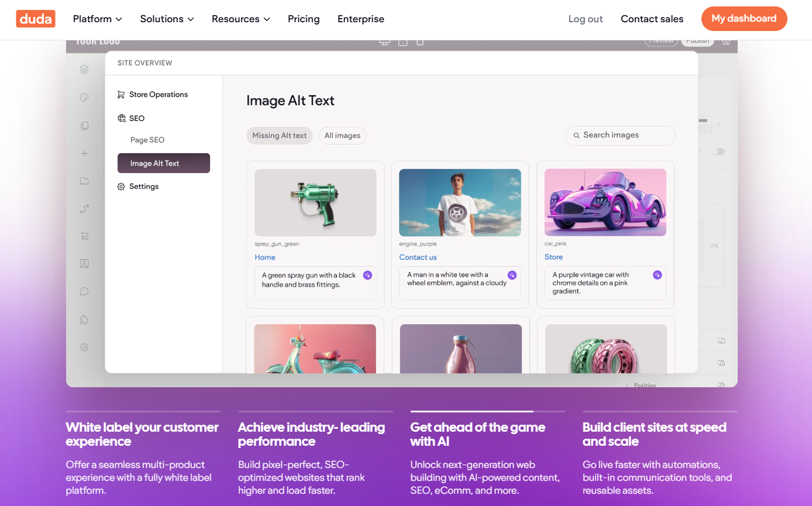
Task: Select the teal scooter thumbnail
Action: coord(315,349)
